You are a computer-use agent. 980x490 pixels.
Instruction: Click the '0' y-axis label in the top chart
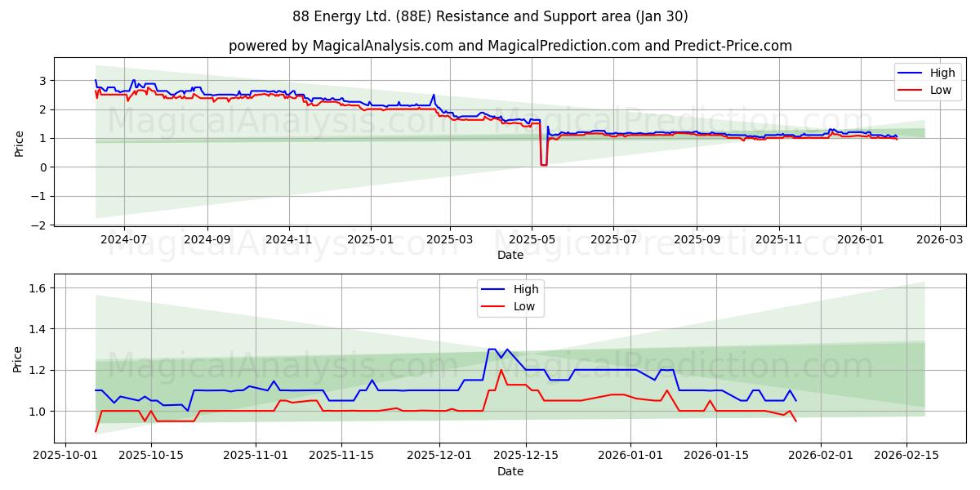[x=44, y=167]
